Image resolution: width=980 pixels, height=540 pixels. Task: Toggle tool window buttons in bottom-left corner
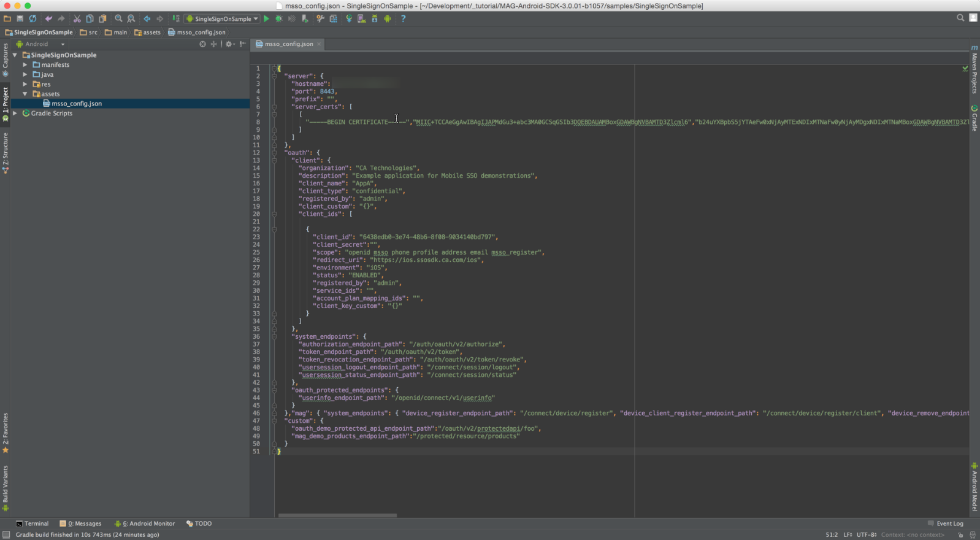pos(6,535)
